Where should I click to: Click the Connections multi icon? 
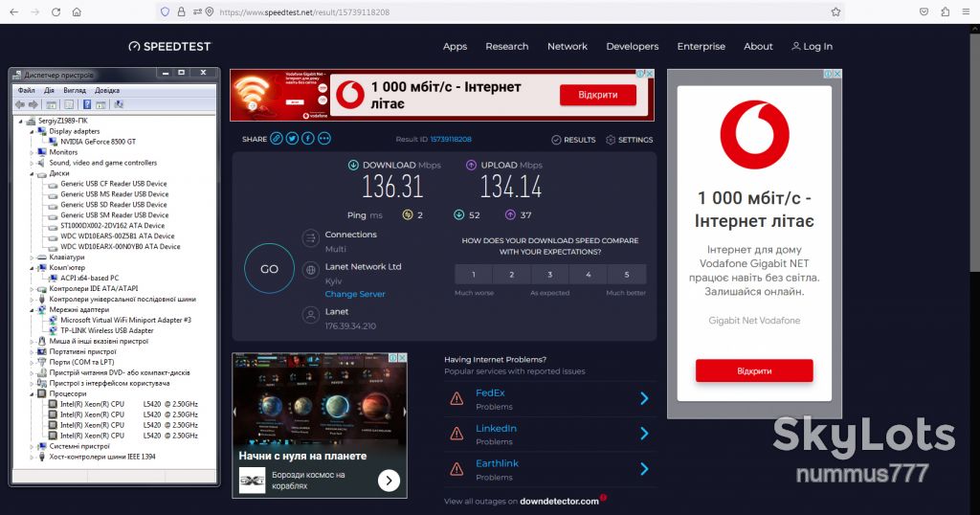click(311, 238)
